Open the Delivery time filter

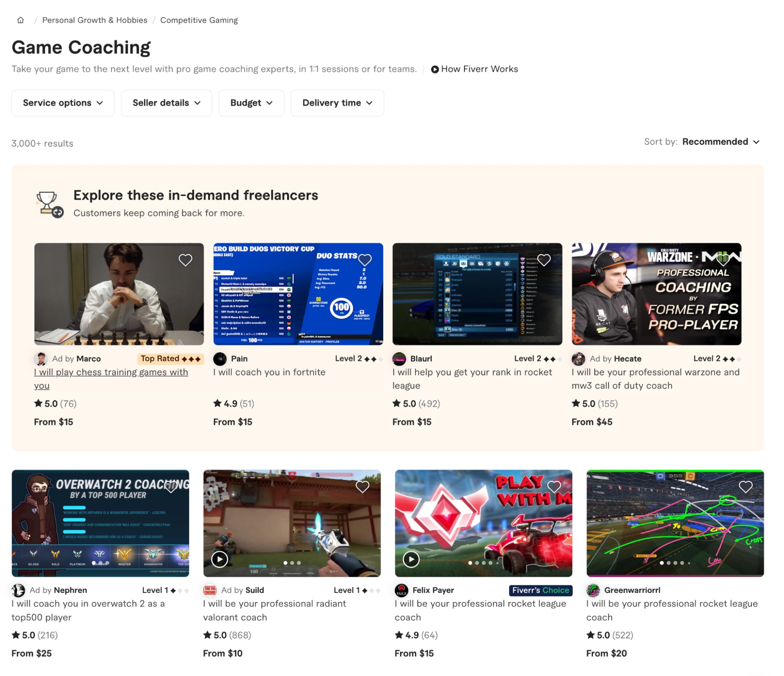(x=337, y=103)
